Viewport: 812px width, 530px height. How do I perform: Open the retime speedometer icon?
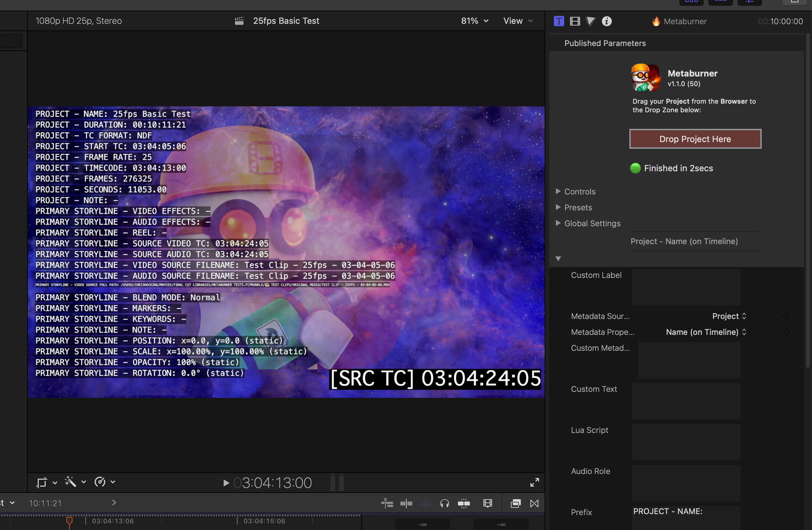point(100,482)
